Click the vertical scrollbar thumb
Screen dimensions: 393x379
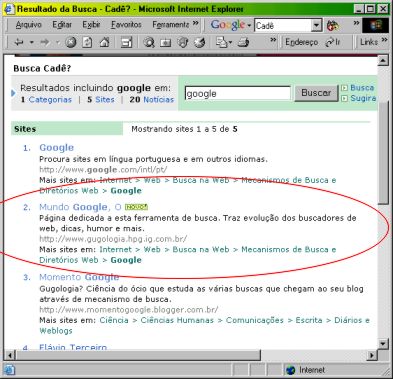pos(383,152)
